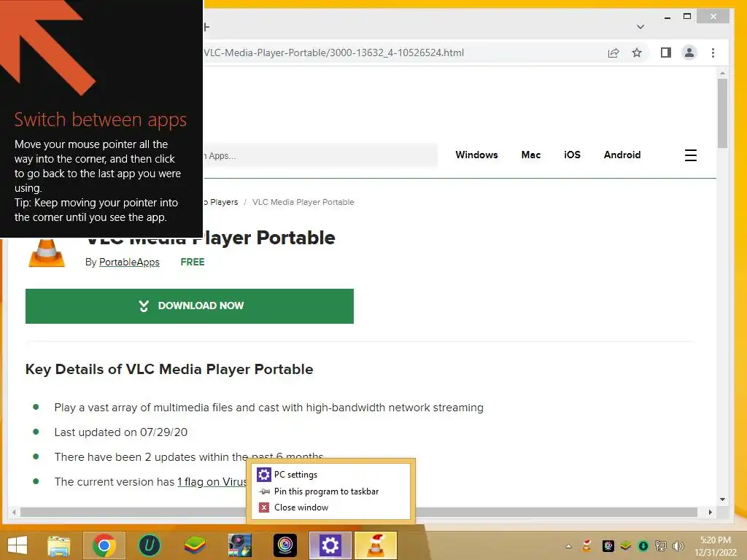Open Chrome's three-dot menu
The width and height of the screenshot is (747, 560).
click(x=713, y=52)
